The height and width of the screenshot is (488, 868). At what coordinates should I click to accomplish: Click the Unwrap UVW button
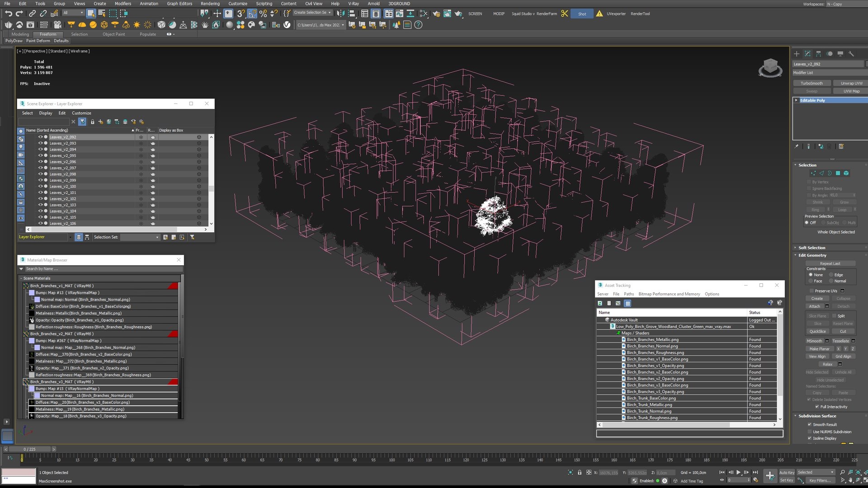click(851, 83)
